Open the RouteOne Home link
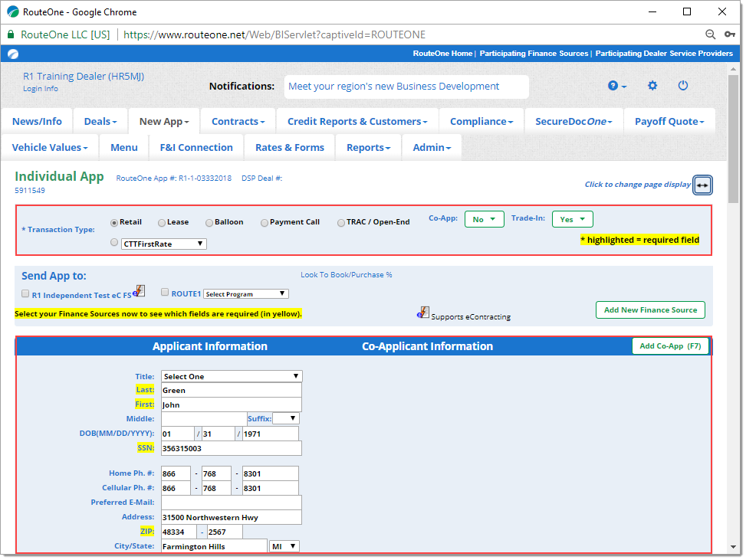The height and width of the screenshot is (560, 746). tap(442, 54)
